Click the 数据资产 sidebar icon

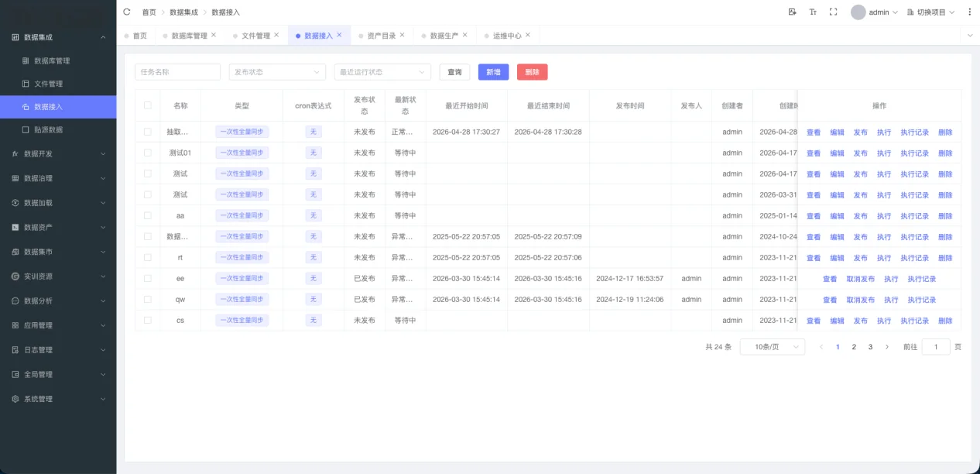[15, 227]
